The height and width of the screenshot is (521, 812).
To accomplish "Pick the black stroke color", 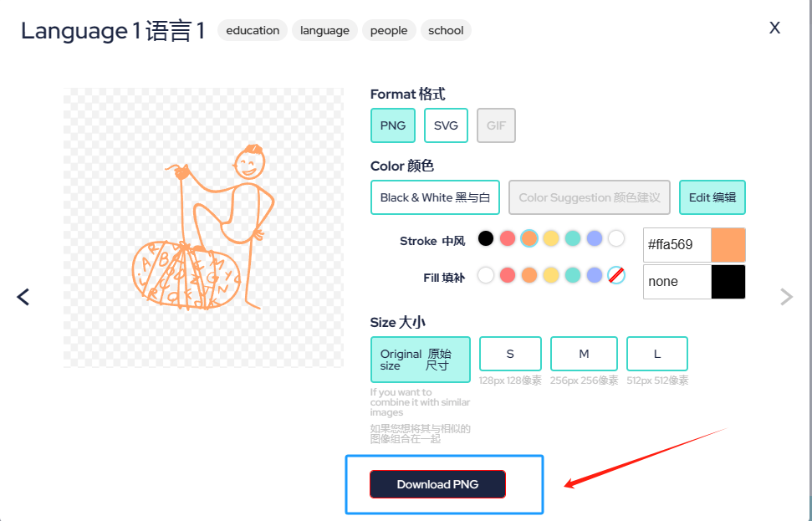I will point(486,239).
